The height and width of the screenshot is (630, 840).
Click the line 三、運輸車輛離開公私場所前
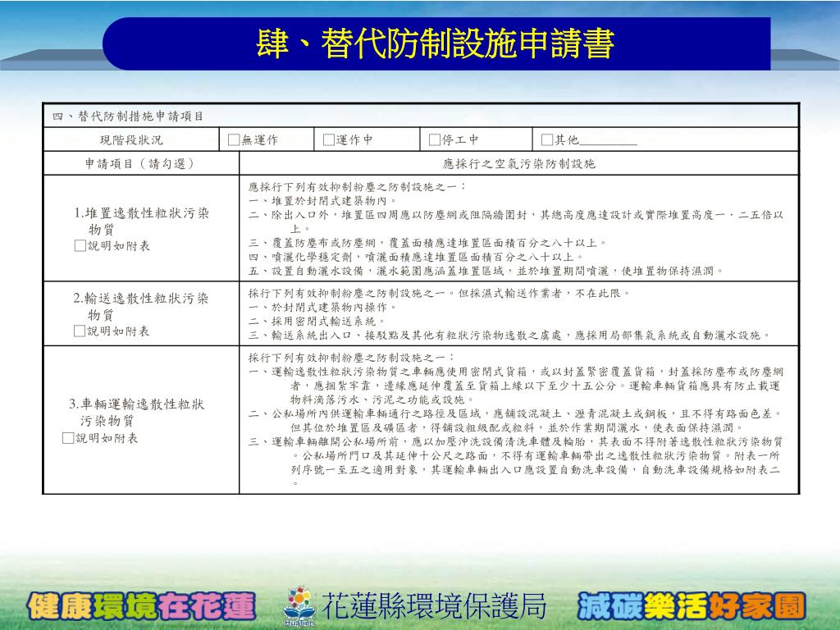coord(515,463)
